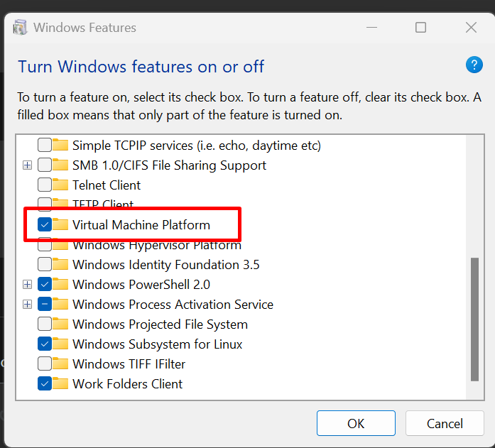Select Windows Process Activation Service label

pos(173,305)
